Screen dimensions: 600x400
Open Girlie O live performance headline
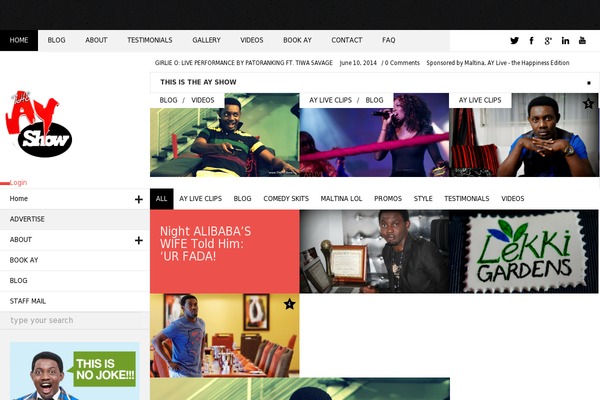244,63
